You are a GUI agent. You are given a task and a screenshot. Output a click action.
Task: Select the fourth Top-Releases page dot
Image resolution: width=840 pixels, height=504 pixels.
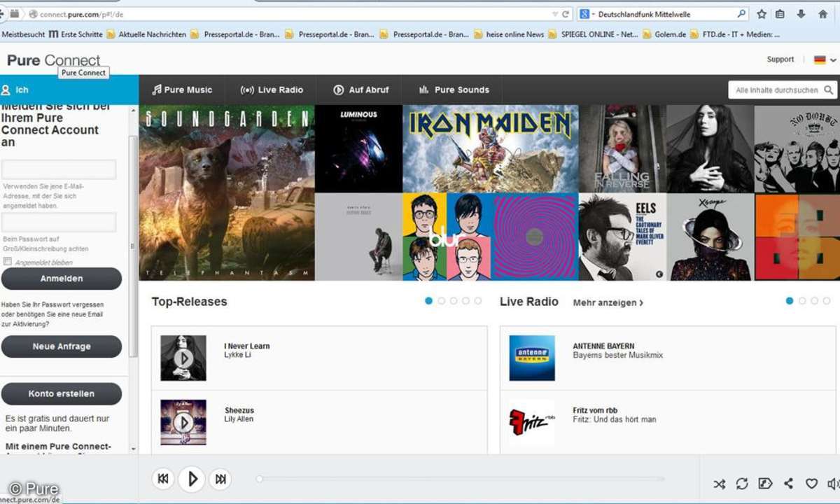click(465, 301)
